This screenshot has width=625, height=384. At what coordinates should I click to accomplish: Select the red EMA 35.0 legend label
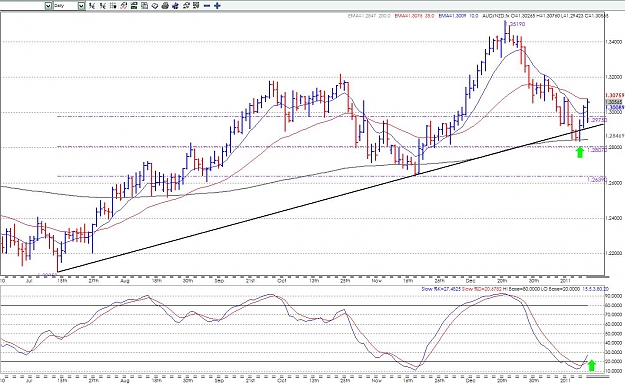[x=414, y=16]
